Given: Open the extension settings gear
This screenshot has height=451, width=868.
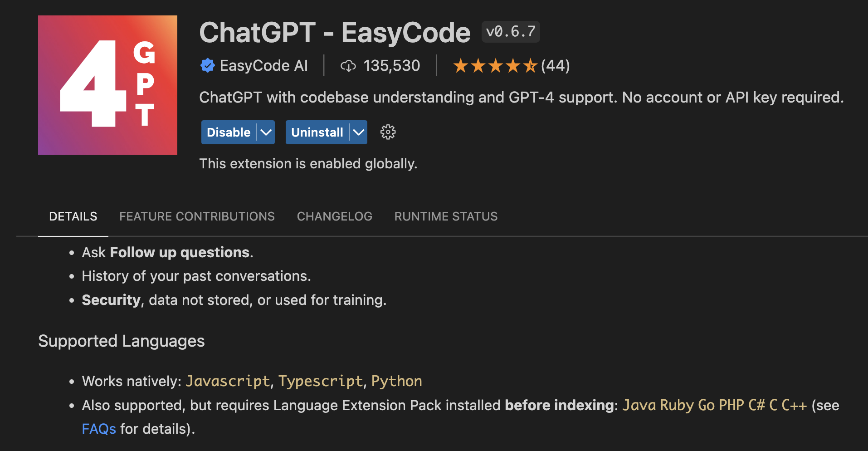Looking at the screenshot, I should coord(388,132).
